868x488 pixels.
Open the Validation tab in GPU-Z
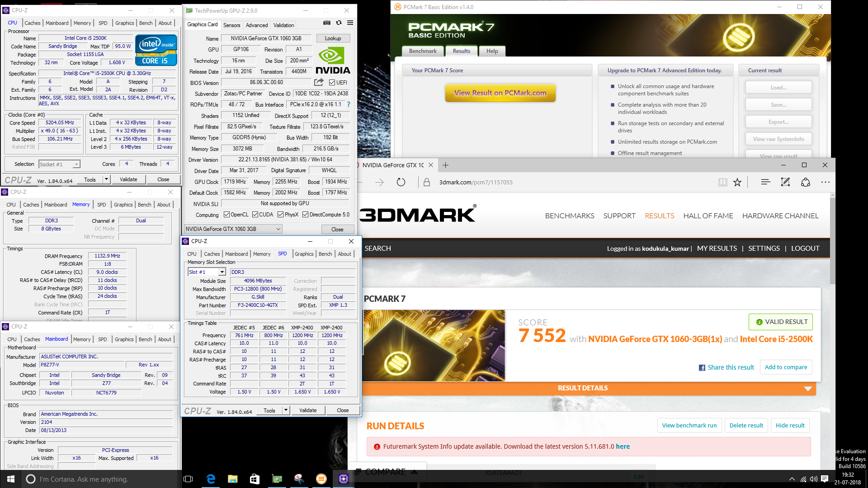[283, 25]
